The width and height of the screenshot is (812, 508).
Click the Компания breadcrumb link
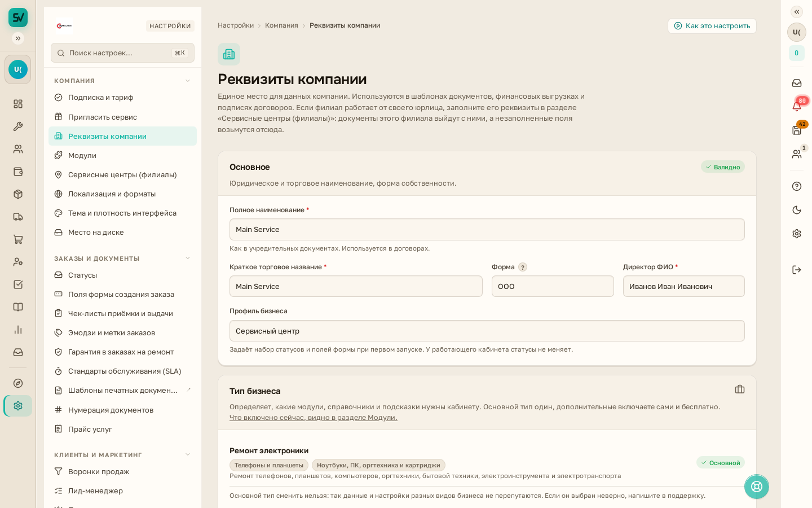[x=281, y=25]
